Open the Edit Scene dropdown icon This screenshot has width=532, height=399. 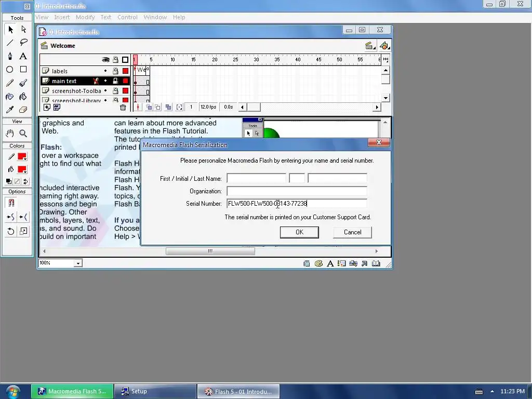370,46
